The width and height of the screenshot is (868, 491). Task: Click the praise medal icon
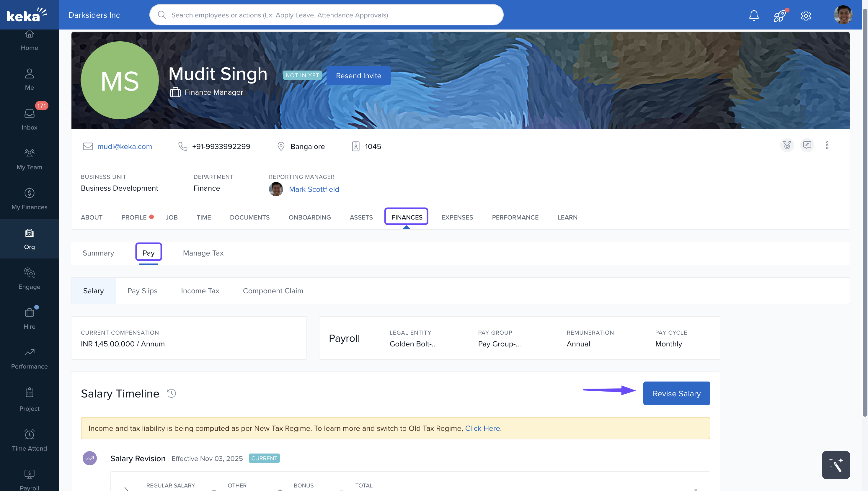coord(787,145)
